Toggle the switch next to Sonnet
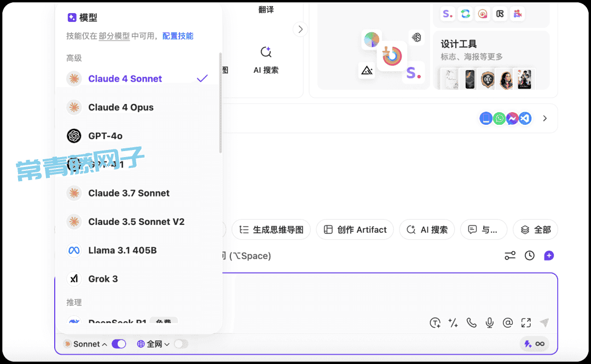 119,344
